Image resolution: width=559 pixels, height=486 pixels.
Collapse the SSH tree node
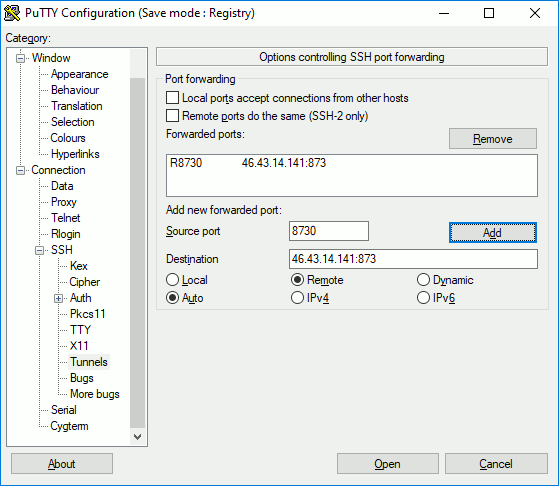pos(40,250)
